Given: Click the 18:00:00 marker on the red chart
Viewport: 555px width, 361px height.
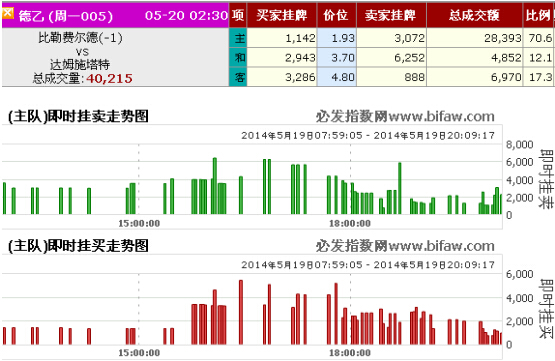Looking at the screenshot, I should point(350,353).
